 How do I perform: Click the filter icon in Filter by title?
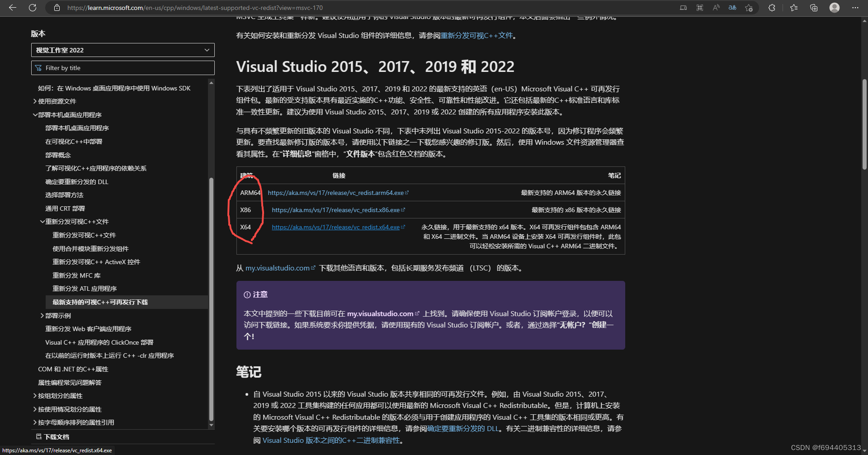pyautogui.click(x=38, y=68)
